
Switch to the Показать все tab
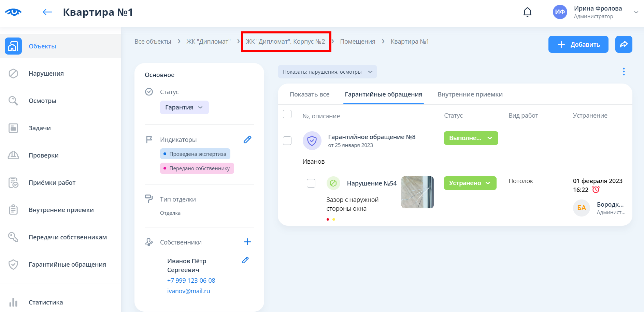click(309, 94)
